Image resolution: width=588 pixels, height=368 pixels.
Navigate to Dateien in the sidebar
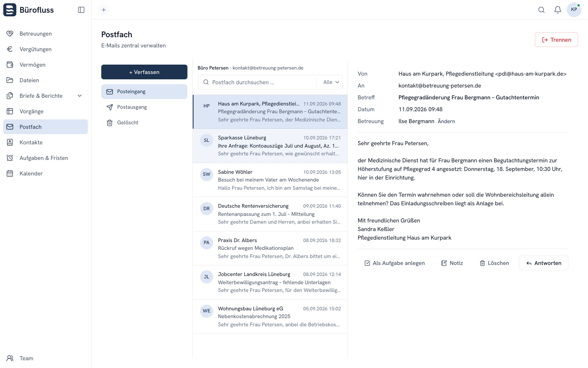46,80
